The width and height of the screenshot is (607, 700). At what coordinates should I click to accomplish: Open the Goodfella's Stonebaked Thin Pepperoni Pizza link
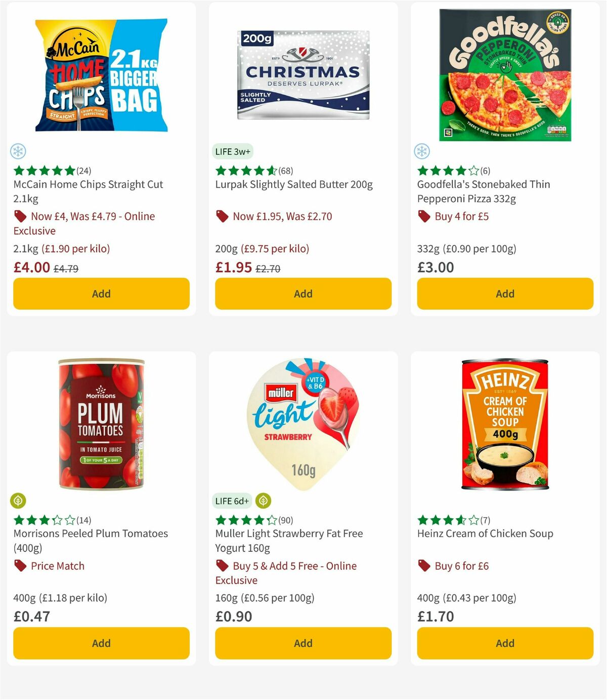point(484,191)
